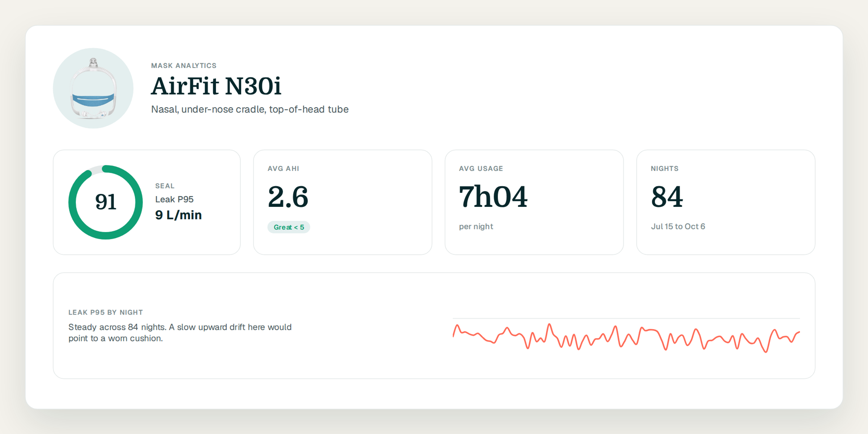Click the nights count value 84
Screen dimensions: 868x434
click(x=667, y=197)
